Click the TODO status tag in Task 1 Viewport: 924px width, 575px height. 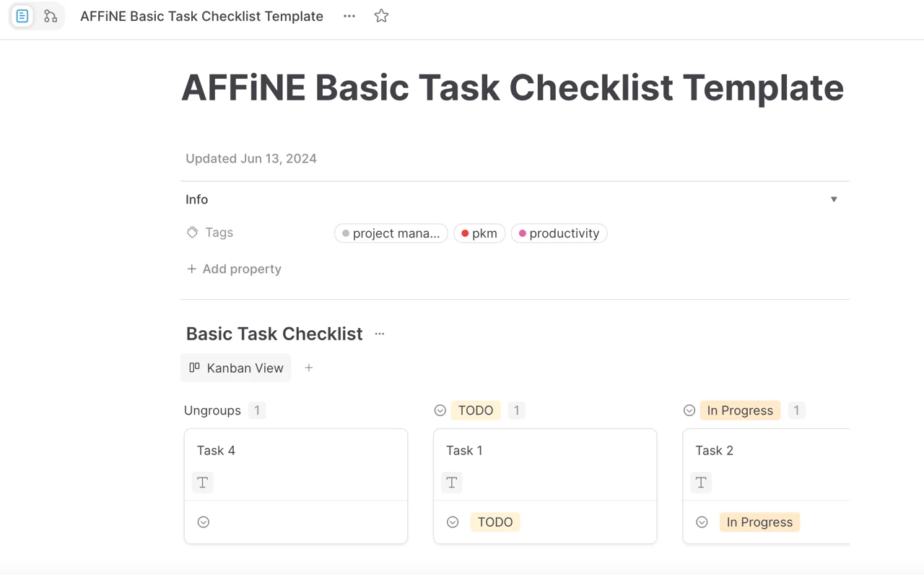tap(495, 522)
